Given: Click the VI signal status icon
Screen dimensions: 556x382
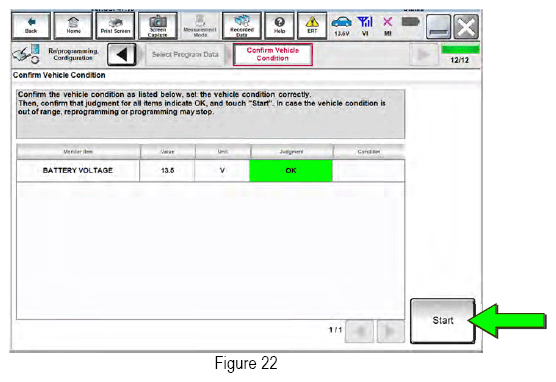Looking at the screenshot, I should click(x=365, y=26).
